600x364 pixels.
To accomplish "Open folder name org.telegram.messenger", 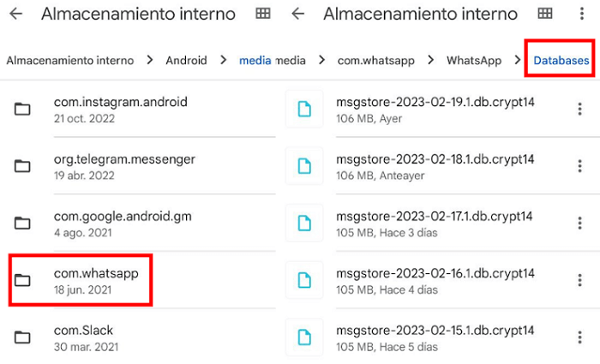I will point(124,159).
